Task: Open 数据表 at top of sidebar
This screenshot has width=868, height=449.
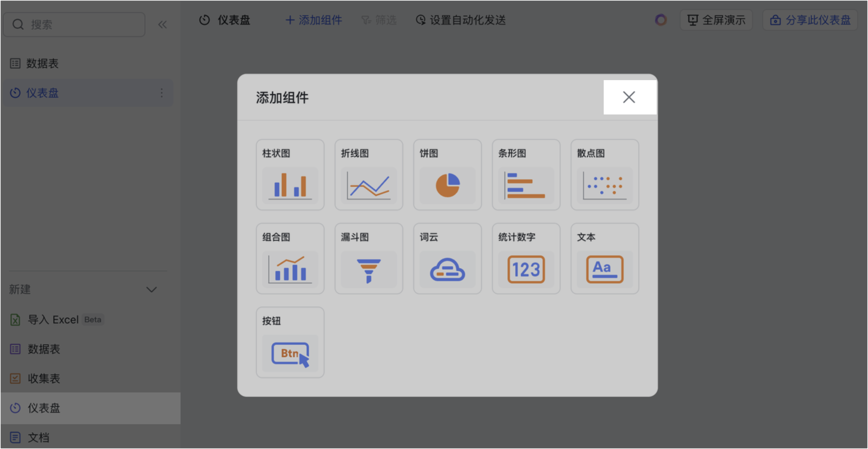Action: (42, 64)
